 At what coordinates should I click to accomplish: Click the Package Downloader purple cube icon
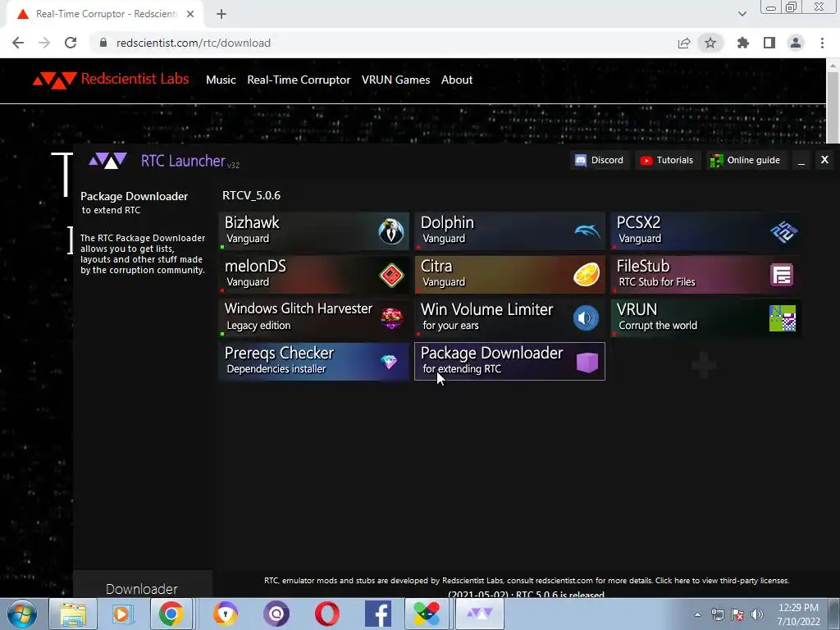tap(587, 362)
